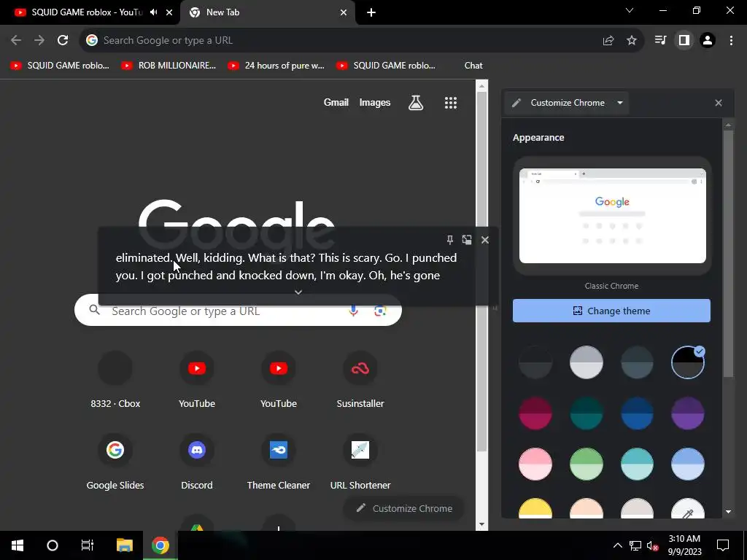This screenshot has height=560, width=747.
Task: Select the dark slate grey swatch
Action: click(637, 362)
